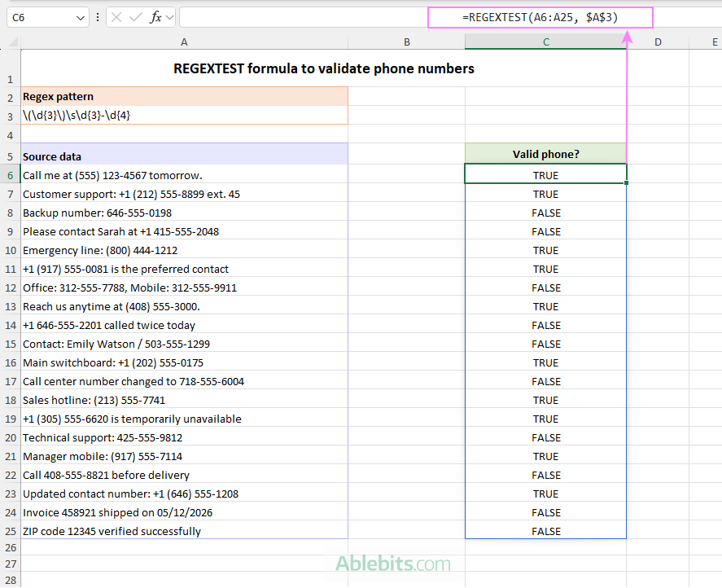
Task: Click FALSE result in row 8
Action: pyautogui.click(x=545, y=213)
